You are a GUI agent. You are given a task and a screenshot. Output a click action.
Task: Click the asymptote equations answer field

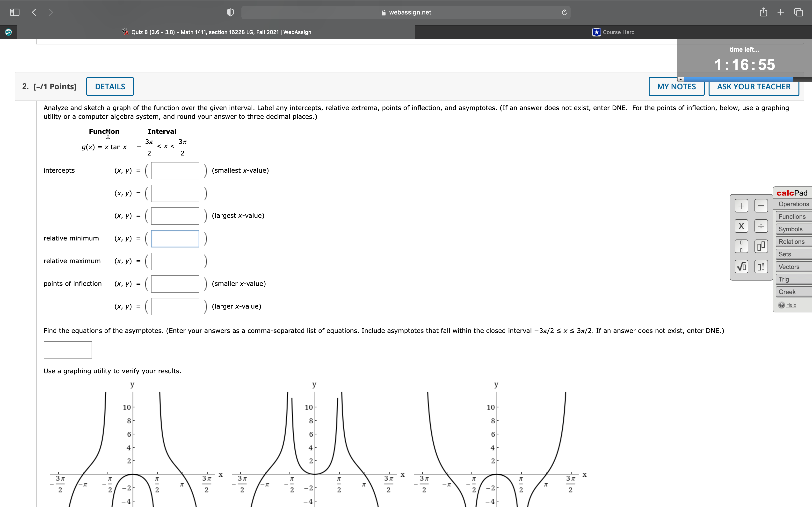click(67, 349)
